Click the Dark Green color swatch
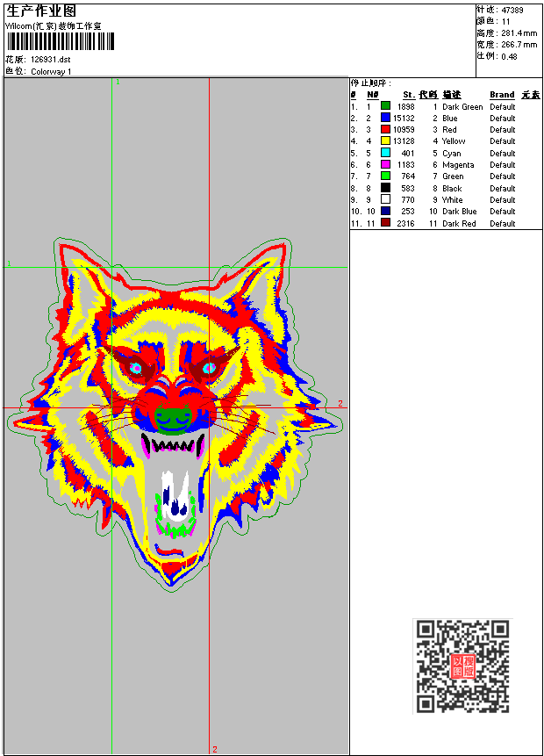 click(385, 106)
